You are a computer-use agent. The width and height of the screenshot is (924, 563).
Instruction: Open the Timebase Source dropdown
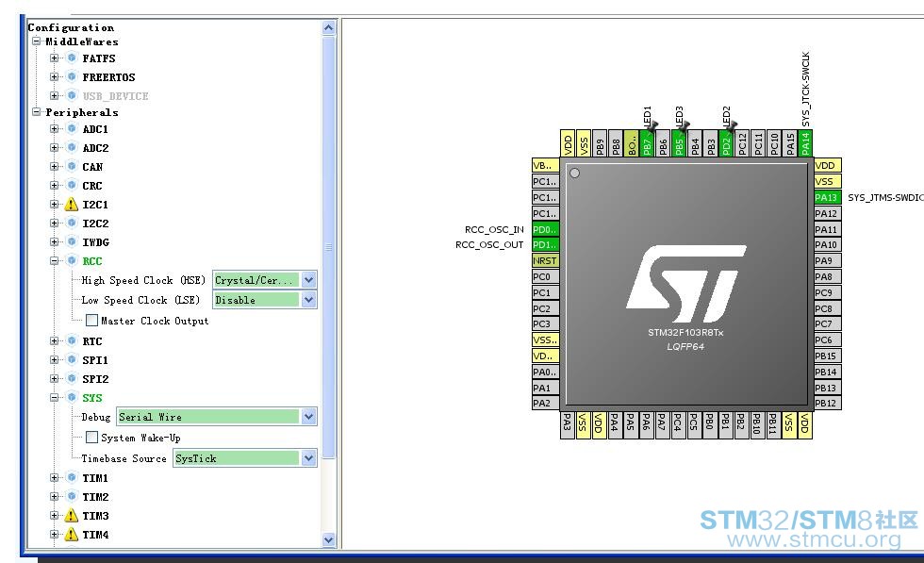coord(309,458)
